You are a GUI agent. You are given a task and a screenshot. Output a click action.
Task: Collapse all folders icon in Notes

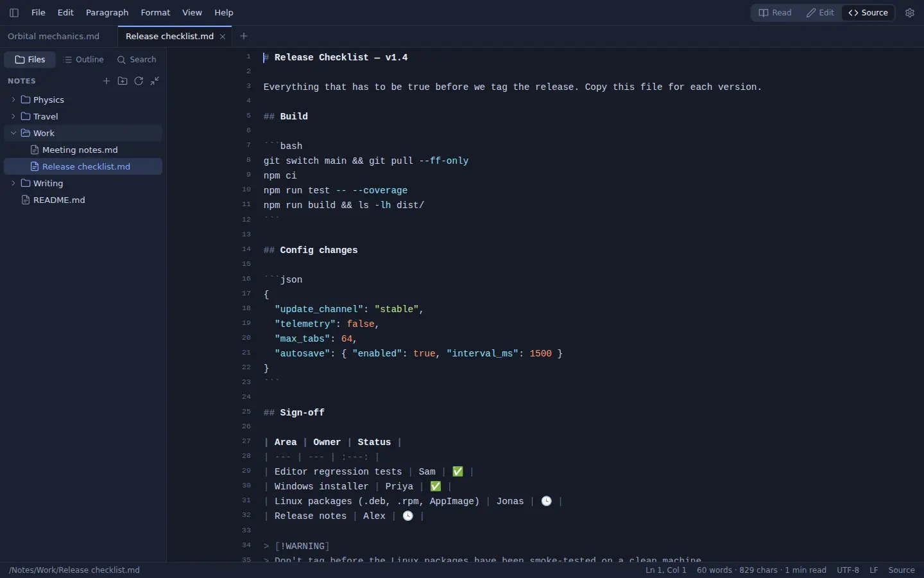pos(155,81)
